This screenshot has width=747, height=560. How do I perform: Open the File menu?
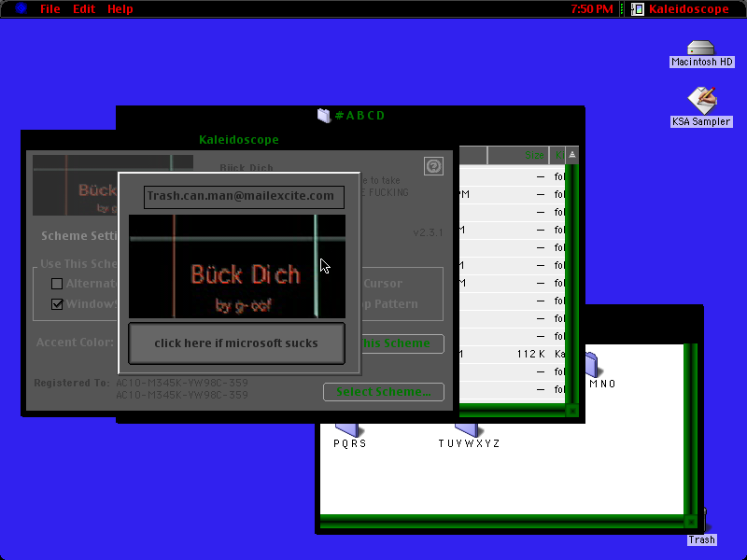click(x=50, y=9)
